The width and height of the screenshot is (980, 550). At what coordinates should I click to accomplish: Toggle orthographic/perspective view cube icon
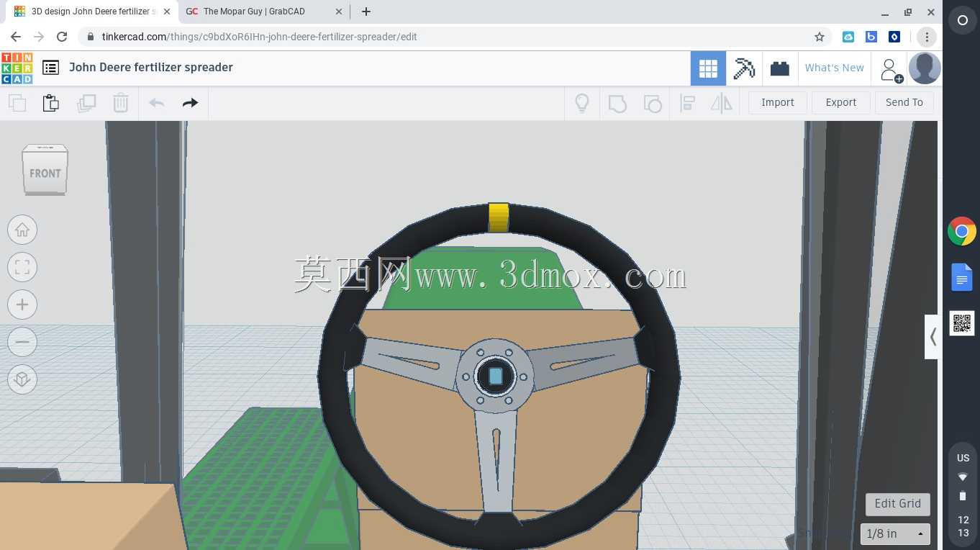[22, 379]
